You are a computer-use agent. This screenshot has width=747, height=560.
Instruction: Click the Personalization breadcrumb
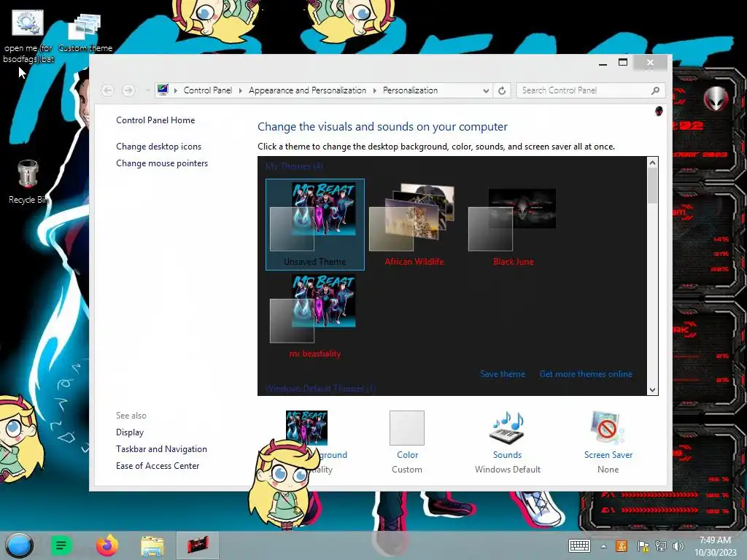pyautogui.click(x=410, y=90)
